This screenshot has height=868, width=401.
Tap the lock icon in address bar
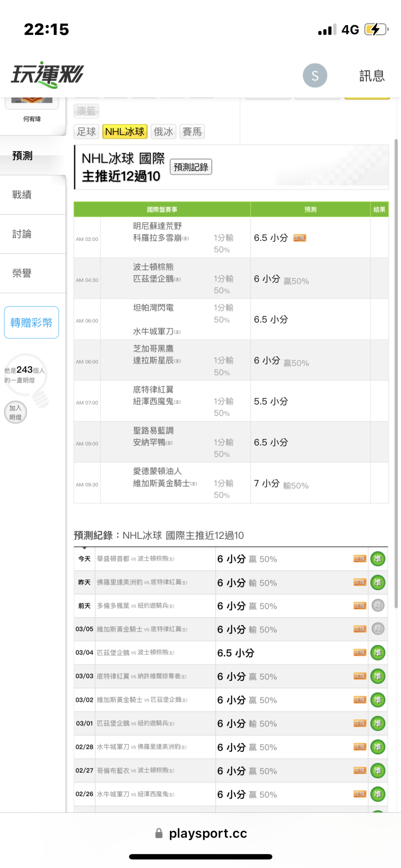click(x=159, y=833)
